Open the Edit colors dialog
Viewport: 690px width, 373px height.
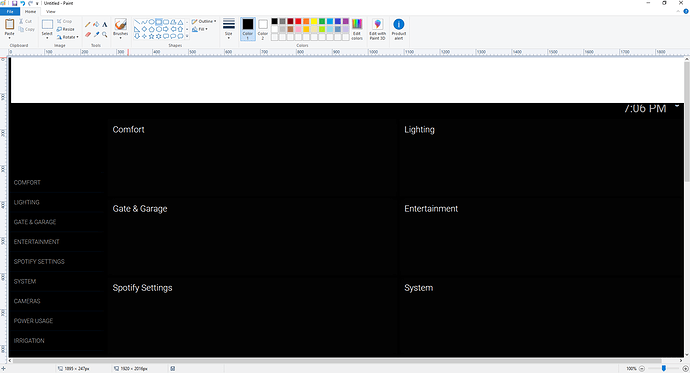point(357,29)
